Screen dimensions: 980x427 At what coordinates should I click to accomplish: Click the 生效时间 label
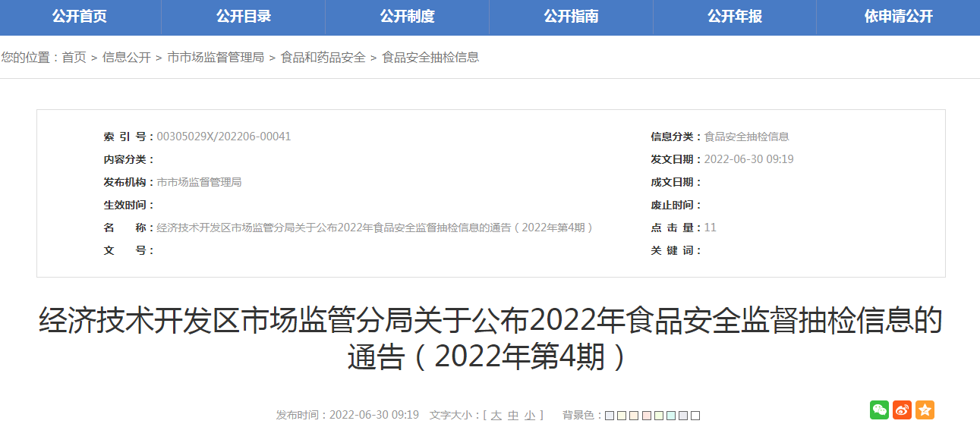click(x=128, y=205)
